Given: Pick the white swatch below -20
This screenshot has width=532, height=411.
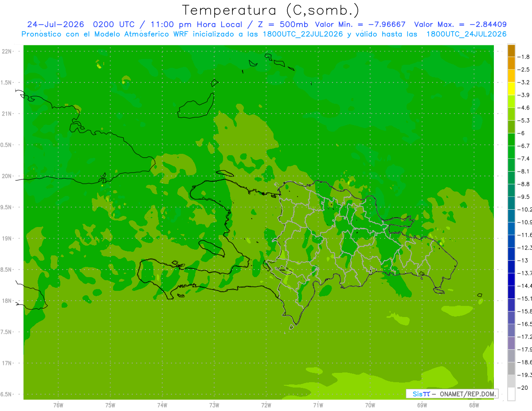Looking at the screenshot, I should pyautogui.click(x=511, y=394).
